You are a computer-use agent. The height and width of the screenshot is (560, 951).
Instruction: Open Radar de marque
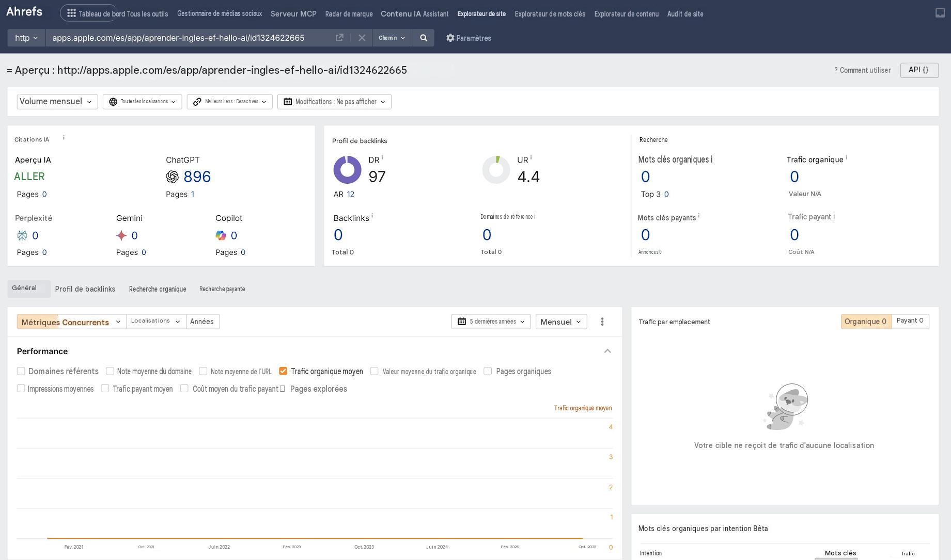pyautogui.click(x=349, y=14)
